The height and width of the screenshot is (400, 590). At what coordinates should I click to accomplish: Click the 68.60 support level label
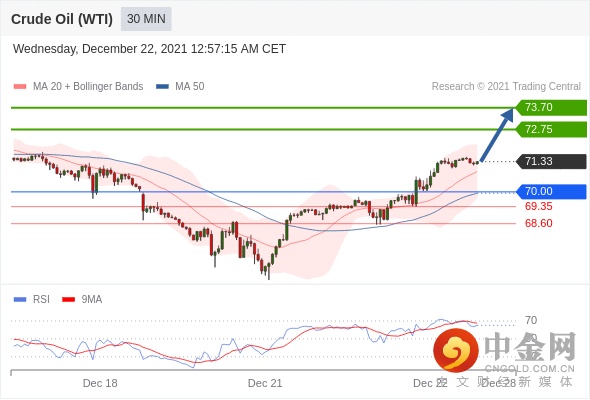[x=538, y=223]
